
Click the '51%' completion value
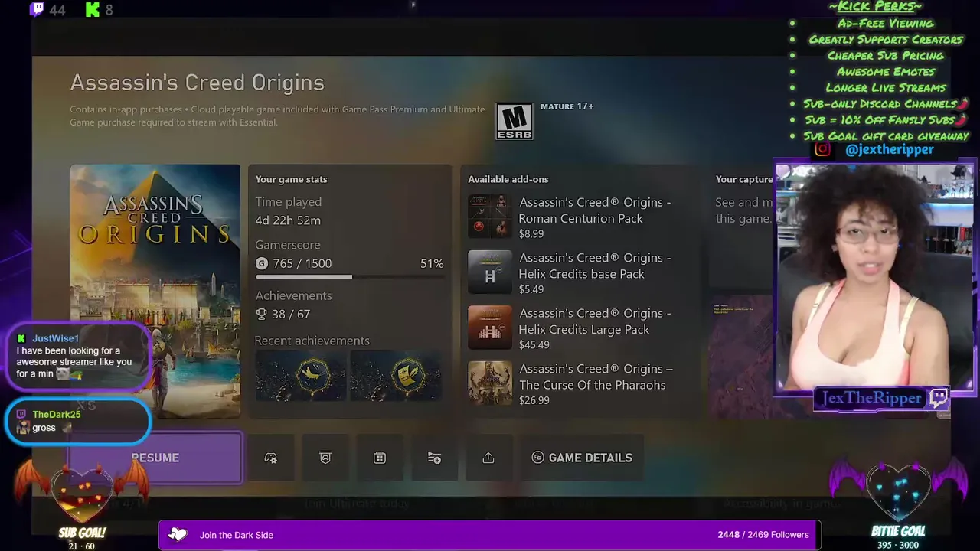tap(432, 263)
